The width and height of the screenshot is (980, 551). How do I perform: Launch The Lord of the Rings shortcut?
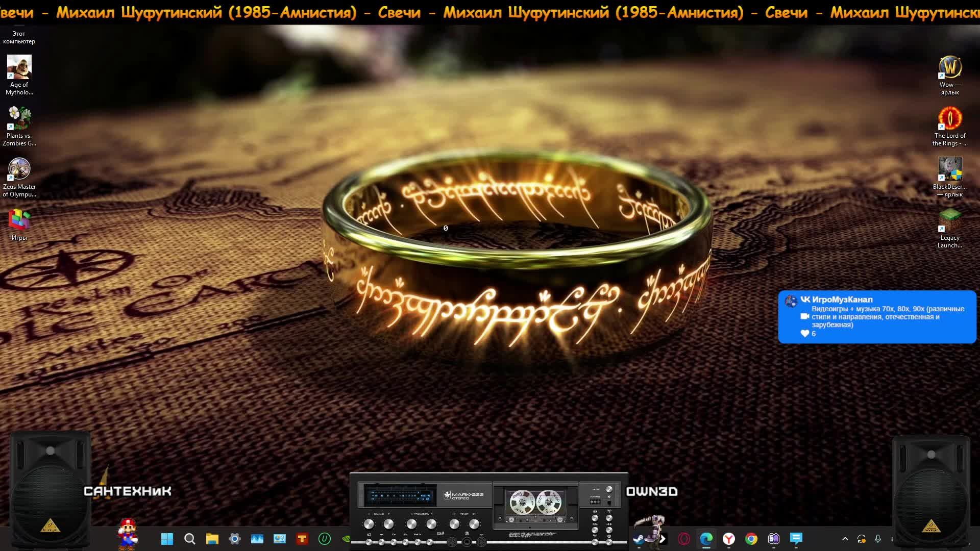tap(950, 118)
